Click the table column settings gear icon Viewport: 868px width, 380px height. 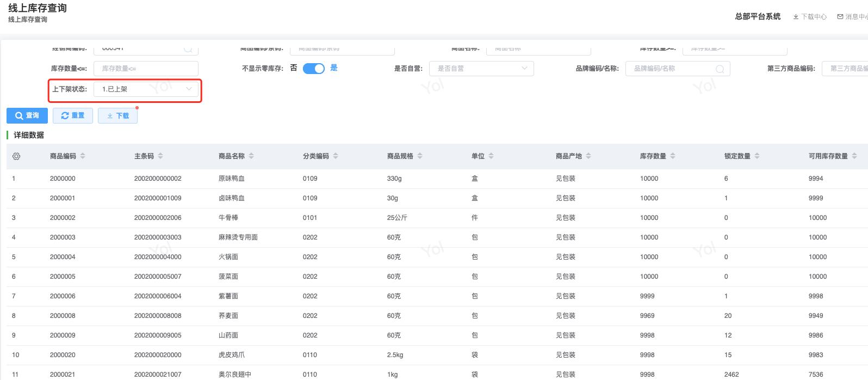point(16,156)
